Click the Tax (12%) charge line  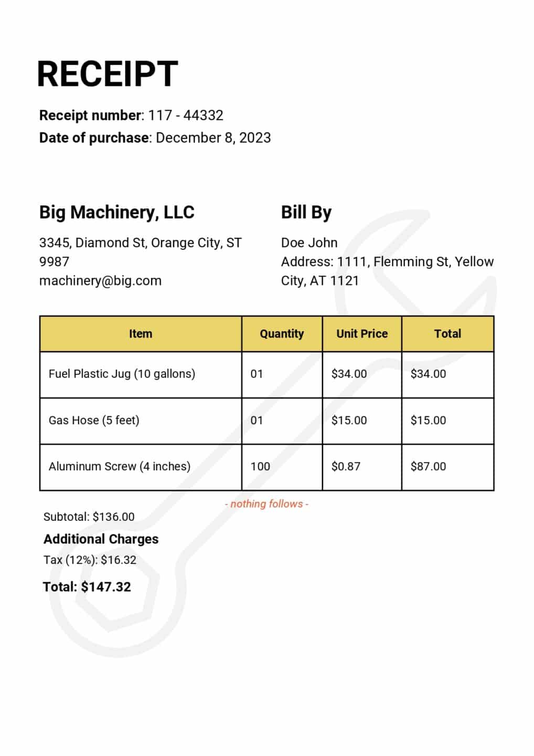(90, 560)
